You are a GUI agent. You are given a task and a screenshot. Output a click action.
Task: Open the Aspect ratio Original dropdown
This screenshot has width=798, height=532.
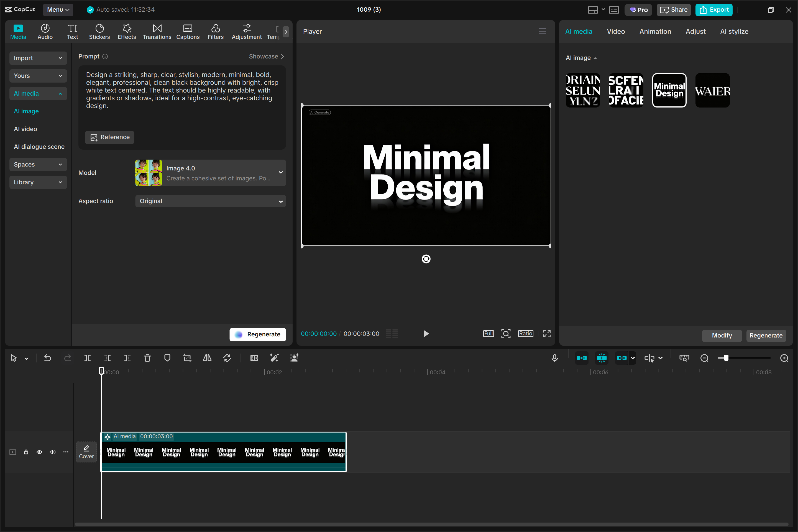click(x=210, y=201)
